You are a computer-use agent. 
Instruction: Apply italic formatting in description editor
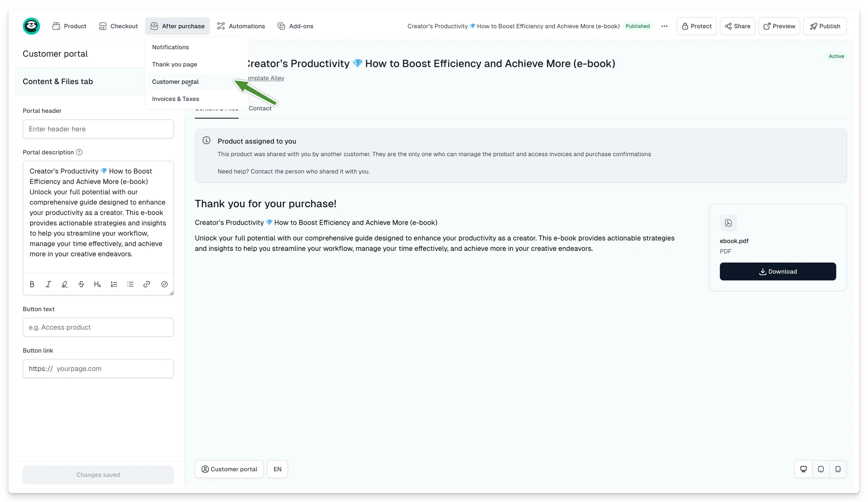(48, 284)
